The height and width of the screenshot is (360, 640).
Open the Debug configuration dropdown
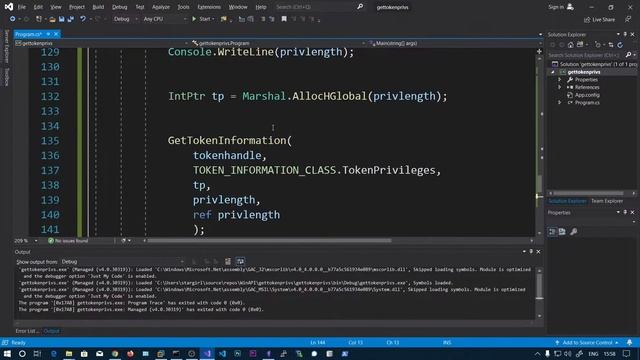pyautogui.click(x=125, y=19)
